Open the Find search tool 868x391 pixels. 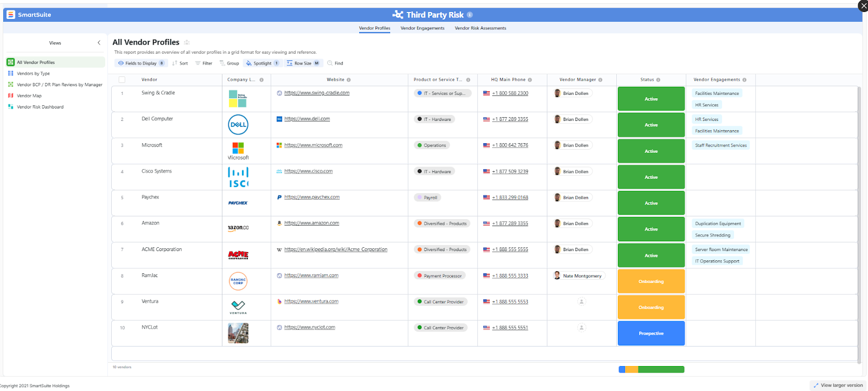pyautogui.click(x=335, y=63)
